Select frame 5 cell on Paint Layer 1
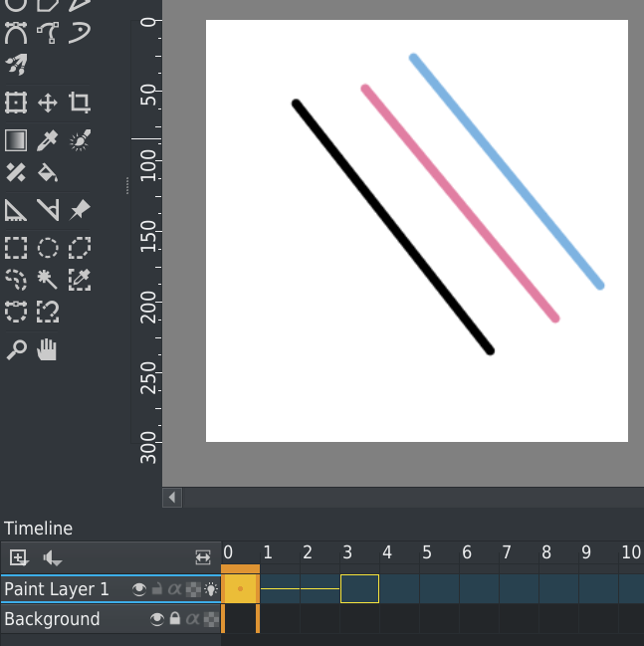The height and width of the screenshot is (646, 644). tap(439, 588)
